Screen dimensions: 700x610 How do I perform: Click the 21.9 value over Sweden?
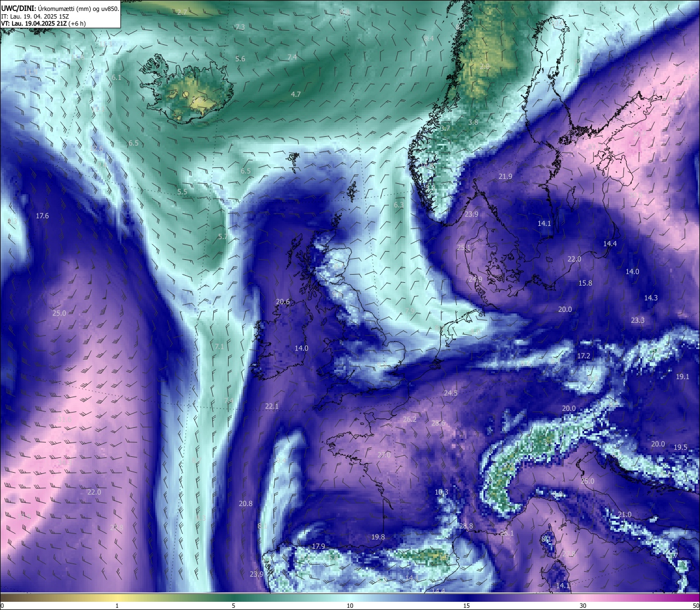505,177
